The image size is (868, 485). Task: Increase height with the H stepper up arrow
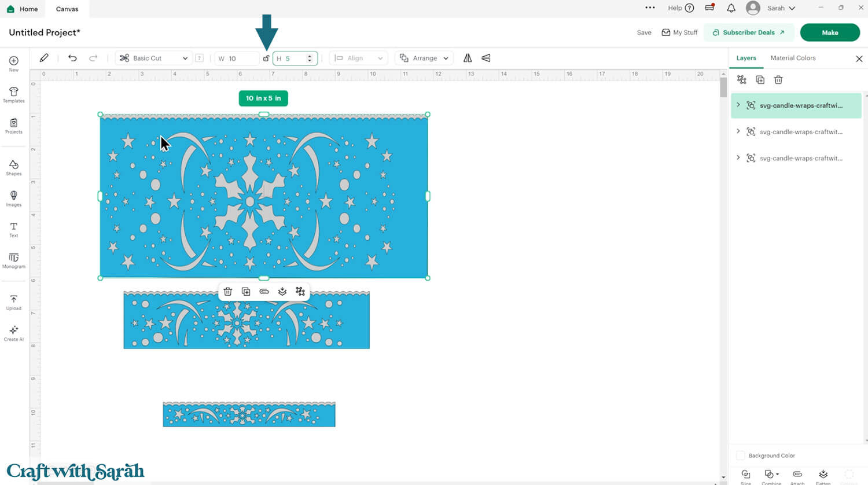click(x=310, y=56)
